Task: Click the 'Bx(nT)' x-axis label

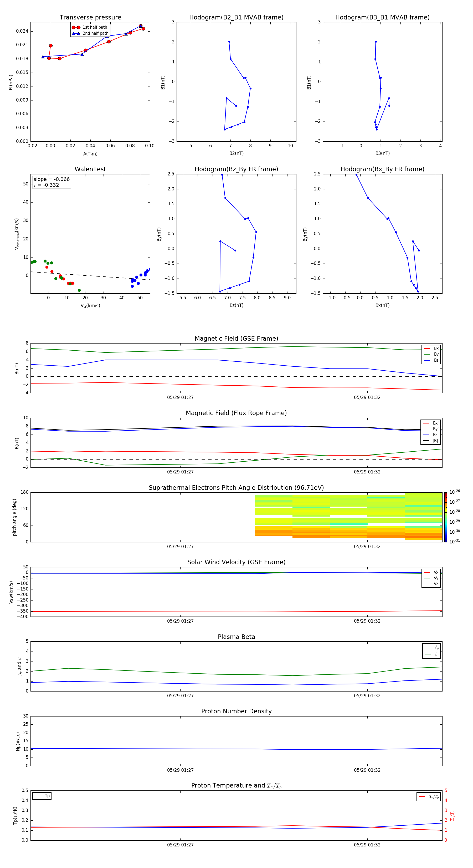Action: click(x=382, y=305)
